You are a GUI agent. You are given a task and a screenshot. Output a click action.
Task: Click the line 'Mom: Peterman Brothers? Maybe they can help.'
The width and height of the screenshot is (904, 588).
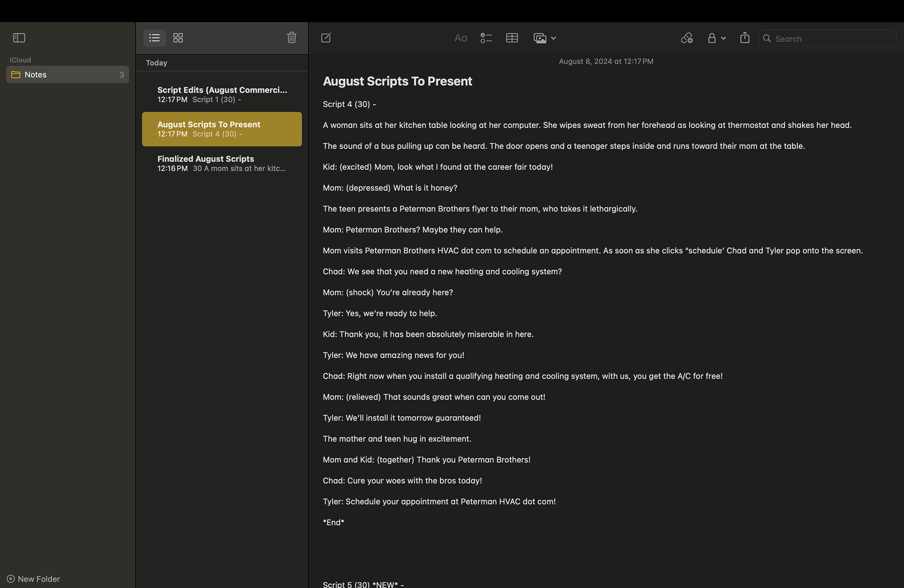point(412,229)
